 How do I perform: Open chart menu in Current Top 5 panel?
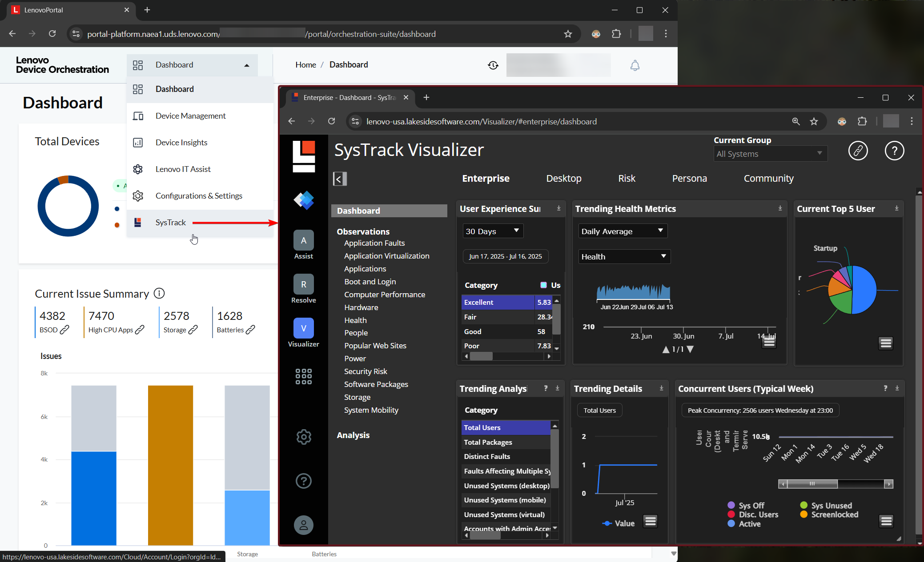pos(886,343)
